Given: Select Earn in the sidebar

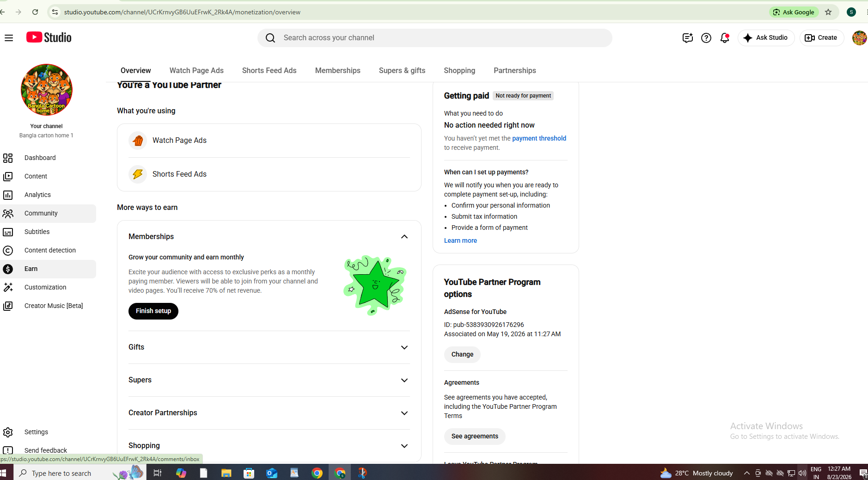Looking at the screenshot, I should 48,269.
